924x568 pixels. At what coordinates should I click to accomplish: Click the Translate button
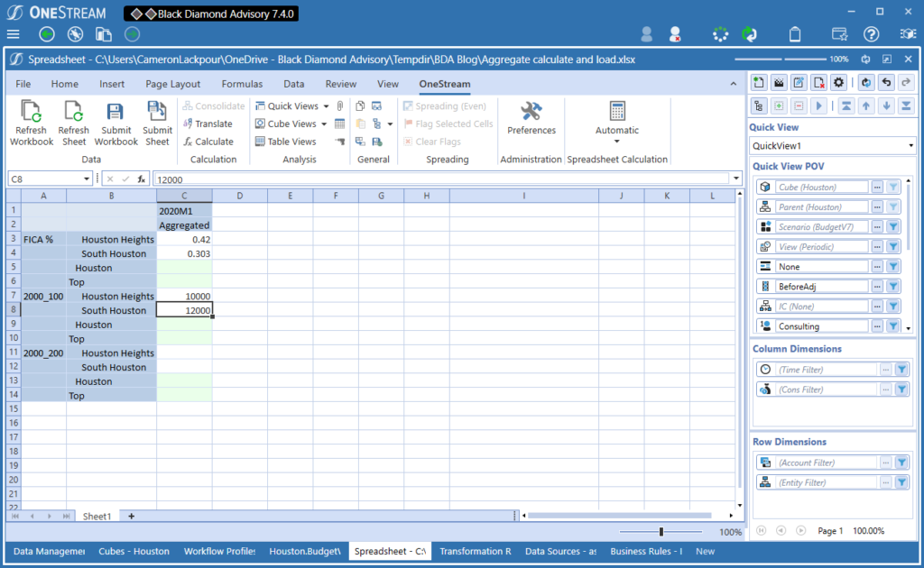click(x=208, y=124)
